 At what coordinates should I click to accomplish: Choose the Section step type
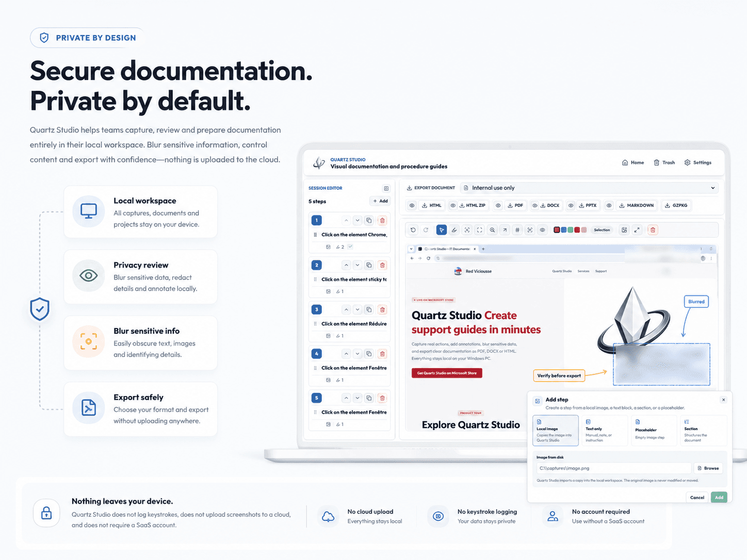(703, 431)
